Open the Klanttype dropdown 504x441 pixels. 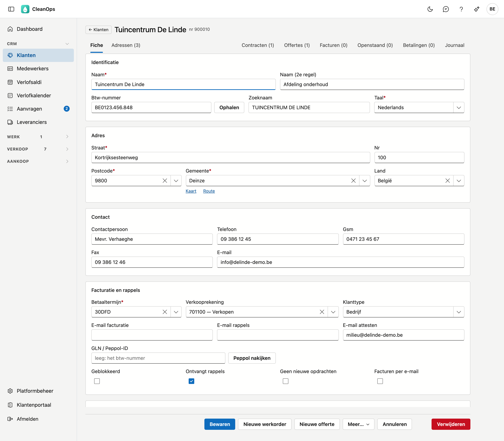pos(403,312)
